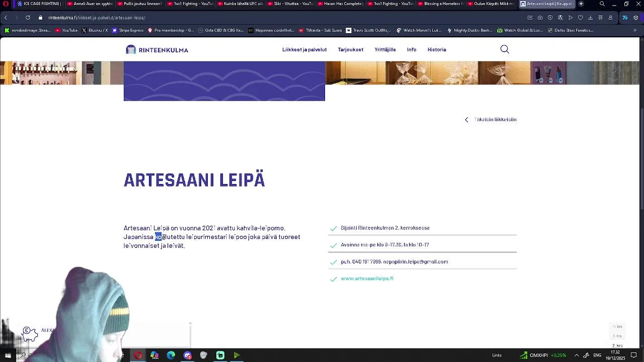This screenshot has width=644, height=362.
Task: Open the ad blocker shield icon
Action: pos(550,18)
